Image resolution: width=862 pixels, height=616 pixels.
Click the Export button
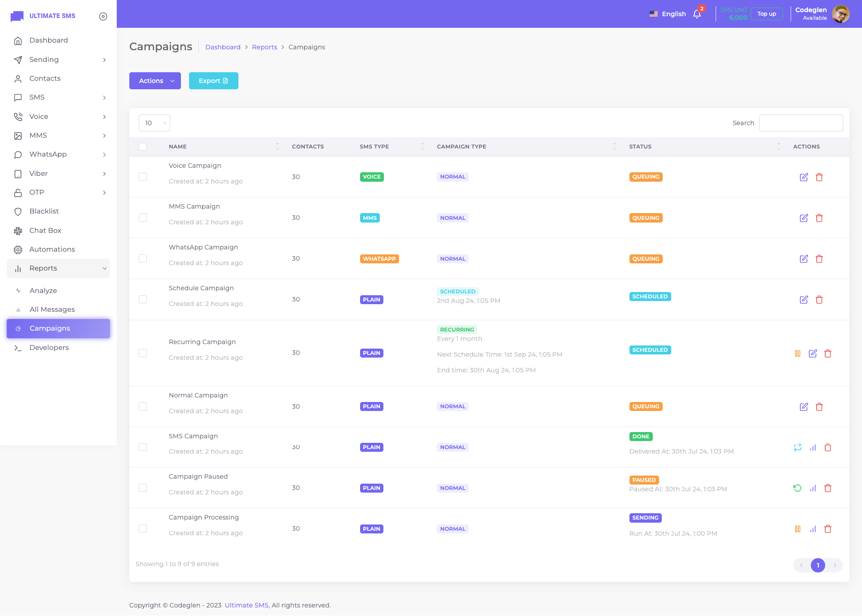coord(213,81)
